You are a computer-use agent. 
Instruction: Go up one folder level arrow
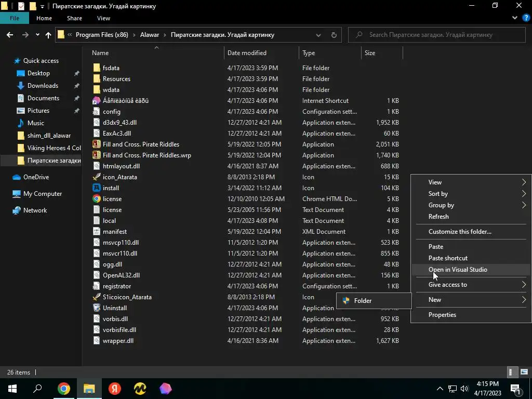(x=48, y=35)
